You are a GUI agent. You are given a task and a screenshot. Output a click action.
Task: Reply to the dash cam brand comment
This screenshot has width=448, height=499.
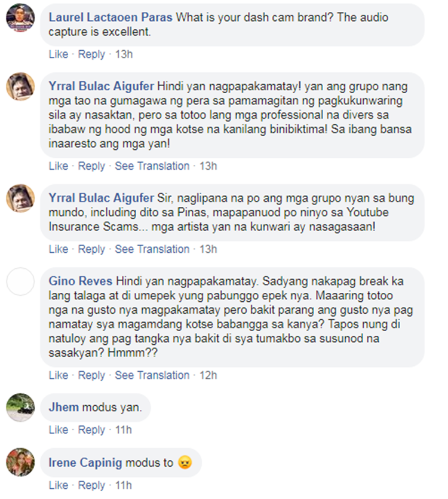[91, 54]
